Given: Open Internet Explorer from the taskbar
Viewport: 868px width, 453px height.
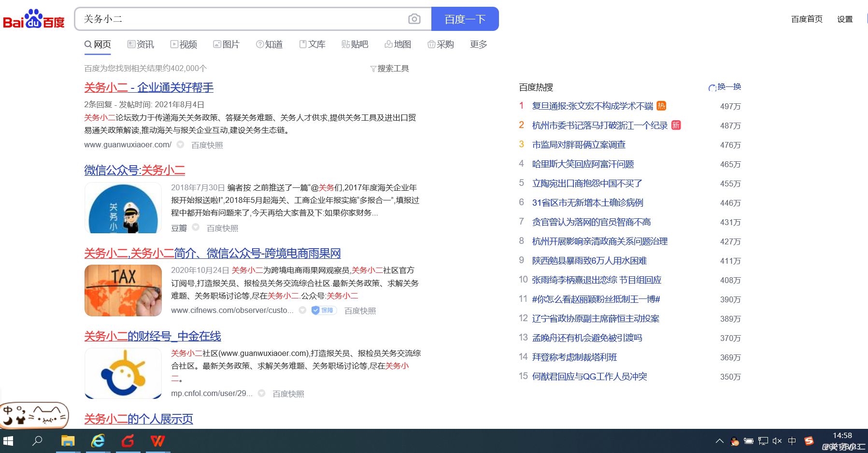Looking at the screenshot, I should pos(98,441).
